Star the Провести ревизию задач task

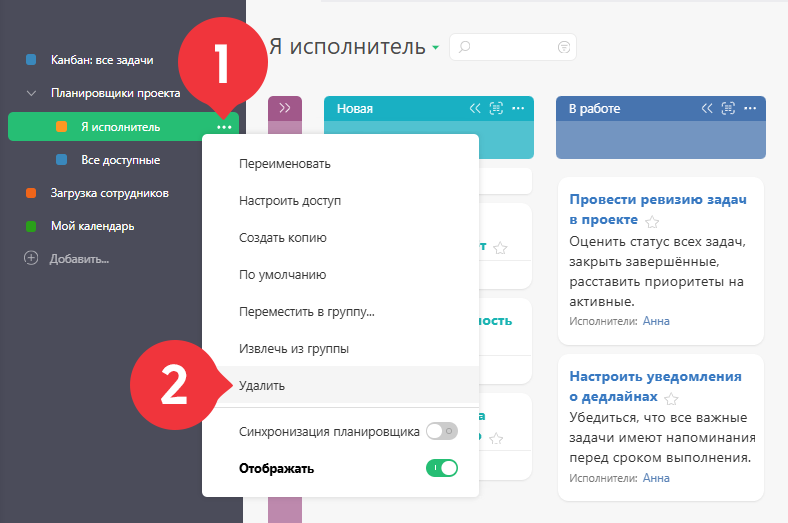click(652, 222)
